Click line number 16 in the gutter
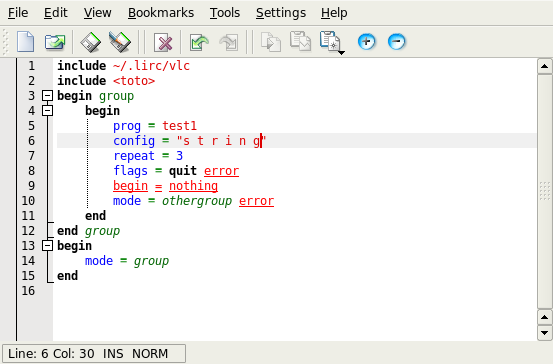This screenshot has width=553, height=364. (x=28, y=291)
